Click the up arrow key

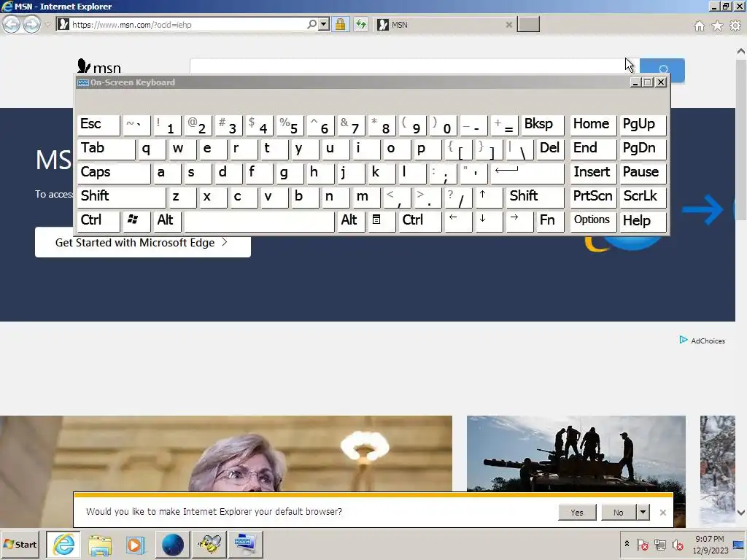[x=489, y=197]
